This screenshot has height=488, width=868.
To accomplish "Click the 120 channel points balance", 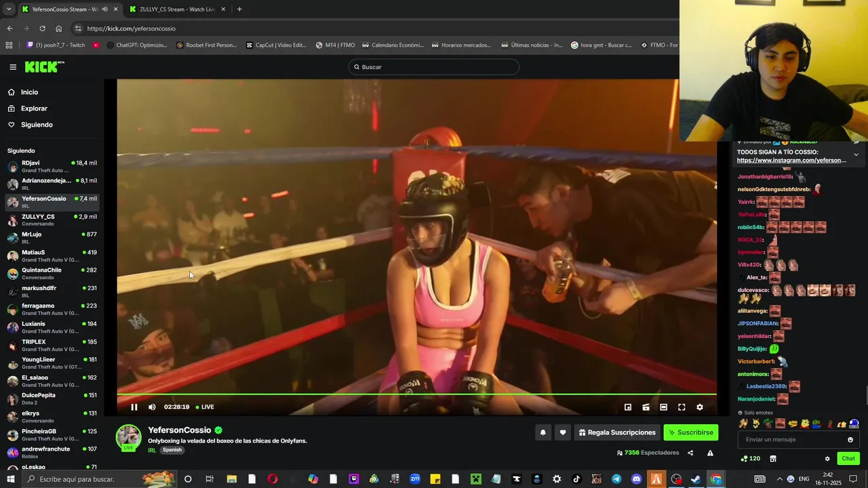I will 750,459.
